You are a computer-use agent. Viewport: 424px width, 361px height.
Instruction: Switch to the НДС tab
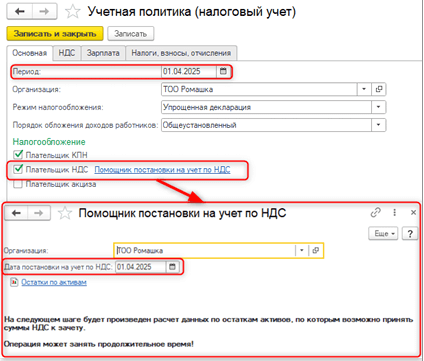tap(67, 53)
